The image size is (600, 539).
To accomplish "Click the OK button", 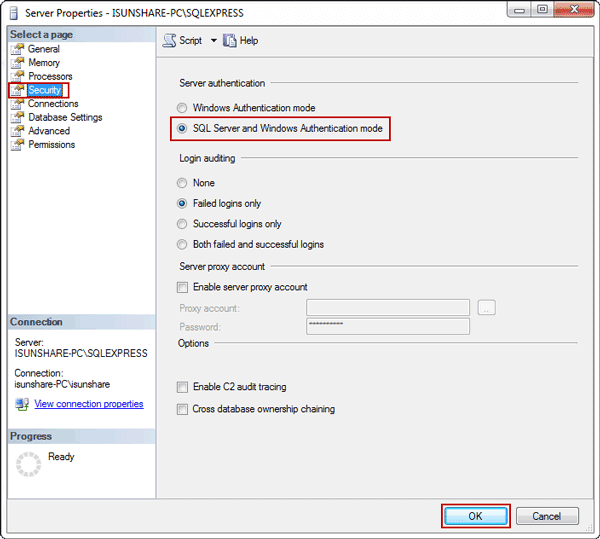I will point(476,516).
